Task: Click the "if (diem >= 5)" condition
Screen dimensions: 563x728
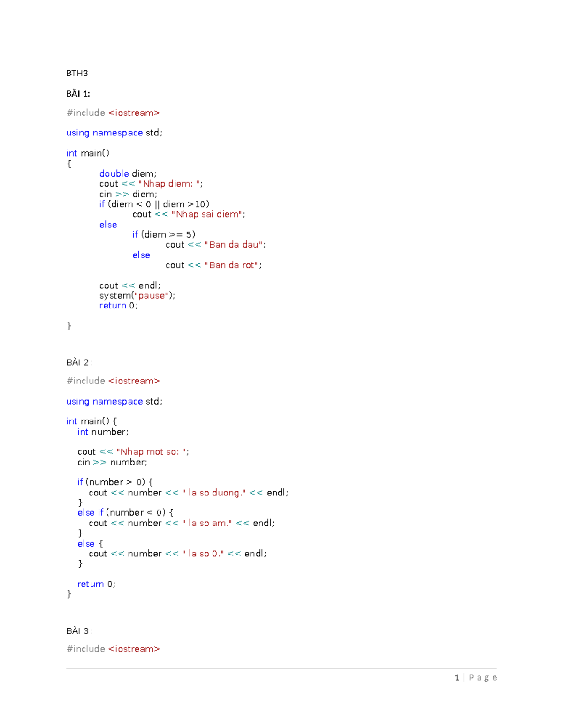Action: [164, 234]
